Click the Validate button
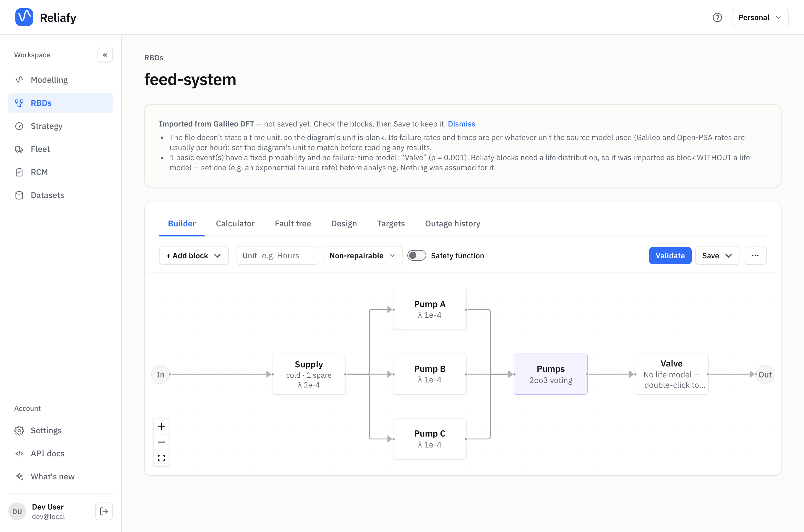This screenshot has width=804, height=532. point(670,255)
